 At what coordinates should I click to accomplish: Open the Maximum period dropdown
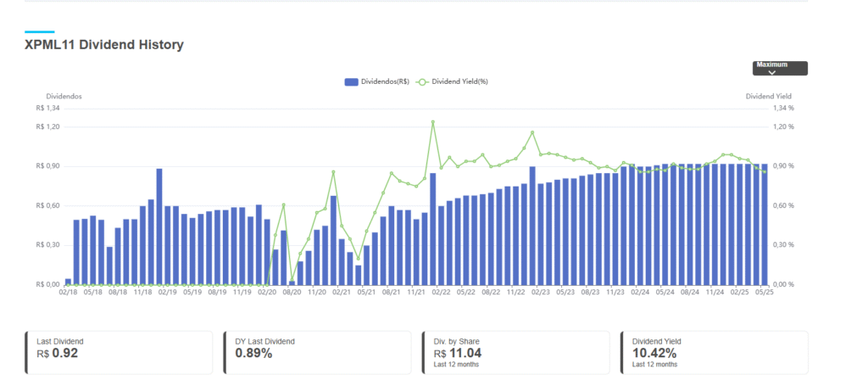coord(780,68)
